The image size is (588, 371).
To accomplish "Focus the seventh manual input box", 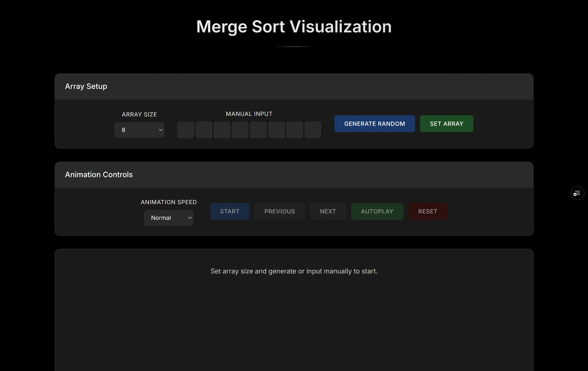I will (x=295, y=130).
